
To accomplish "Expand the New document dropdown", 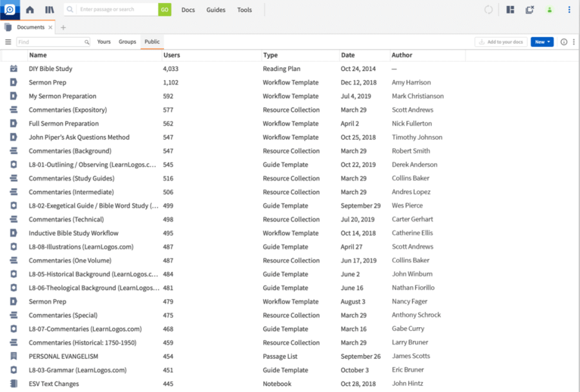I will tap(541, 42).
